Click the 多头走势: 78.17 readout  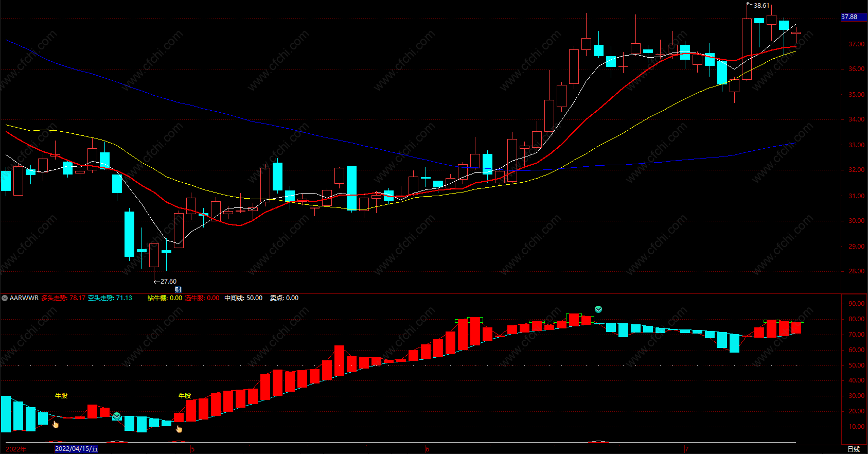(x=63, y=298)
